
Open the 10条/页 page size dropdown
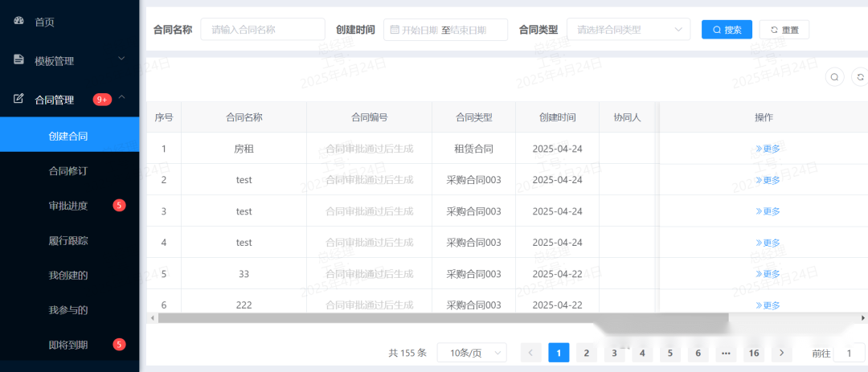point(472,353)
